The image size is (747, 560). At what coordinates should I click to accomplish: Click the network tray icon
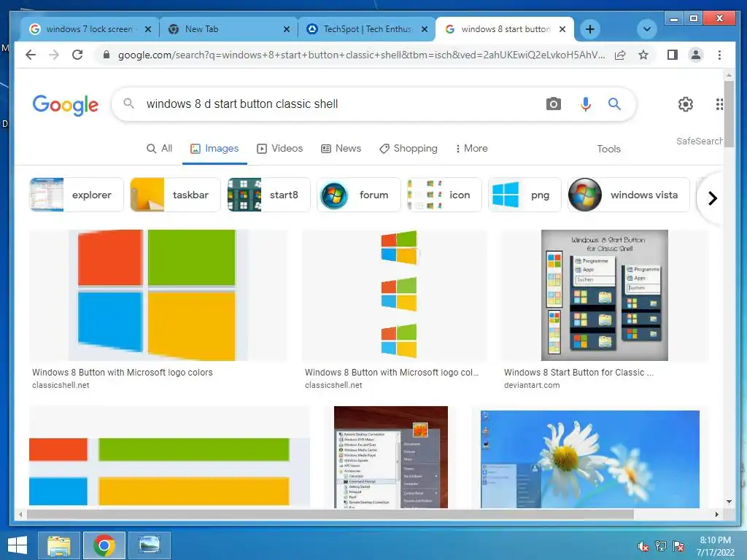click(661, 546)
